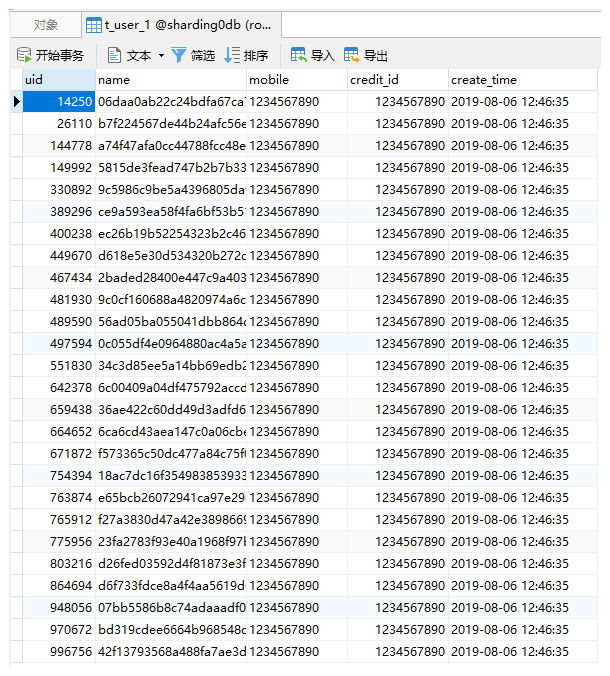
Task: Click name cell starting with ec26b19b52254323b2c
Action: pos(171,234)
